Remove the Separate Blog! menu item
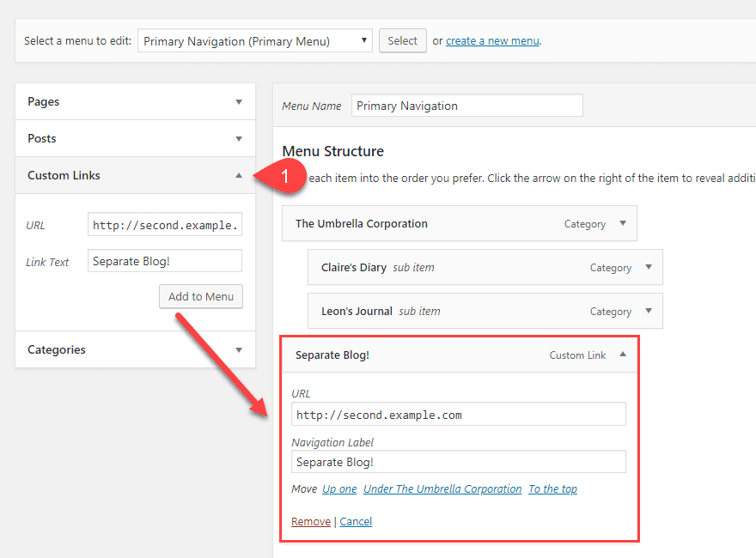Viewport: 756px width, 558px height. pos(310,521)
